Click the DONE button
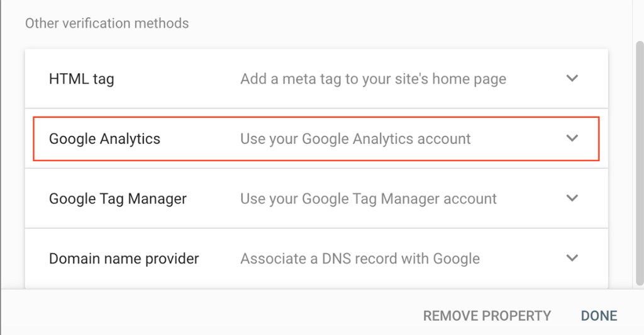Viewport: 644px width, 335px height. coord(599,315)
